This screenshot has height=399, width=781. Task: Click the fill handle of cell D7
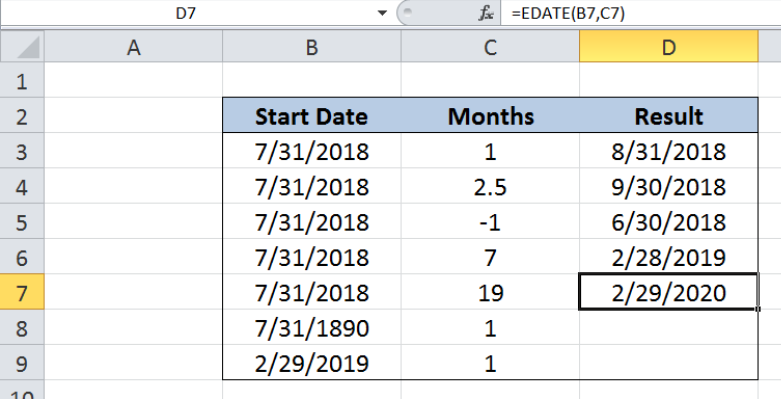pyautogui.click(x=758, y=309)
